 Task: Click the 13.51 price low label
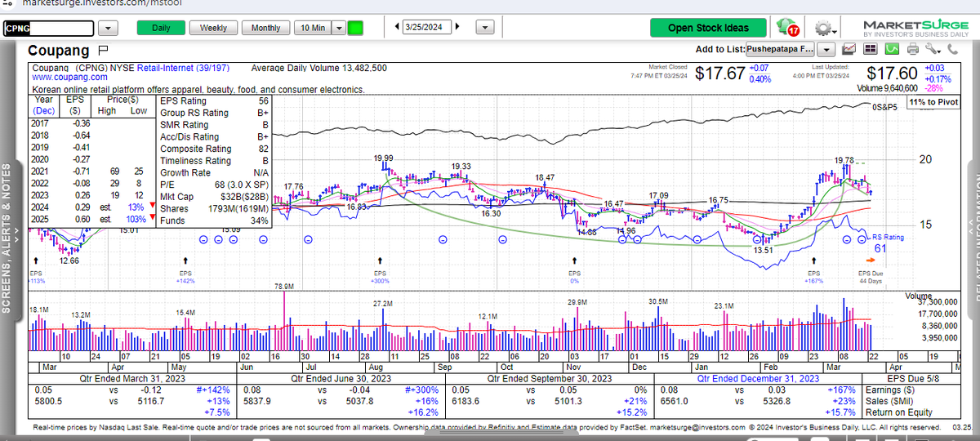coord(764,250)
